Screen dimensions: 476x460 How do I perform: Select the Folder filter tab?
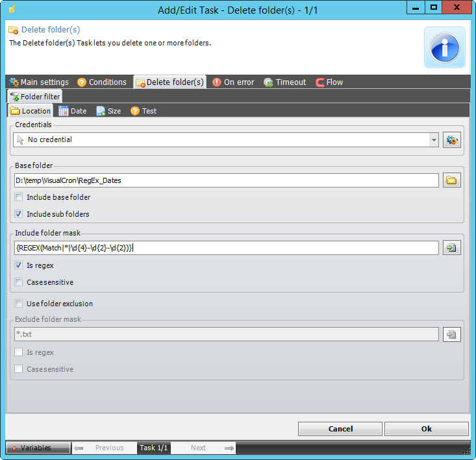tap(34, 97)
